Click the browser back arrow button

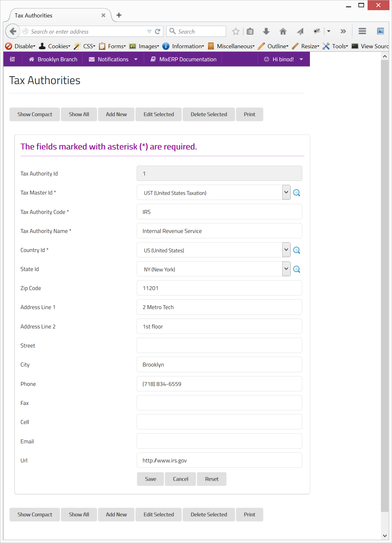point(13,31)
